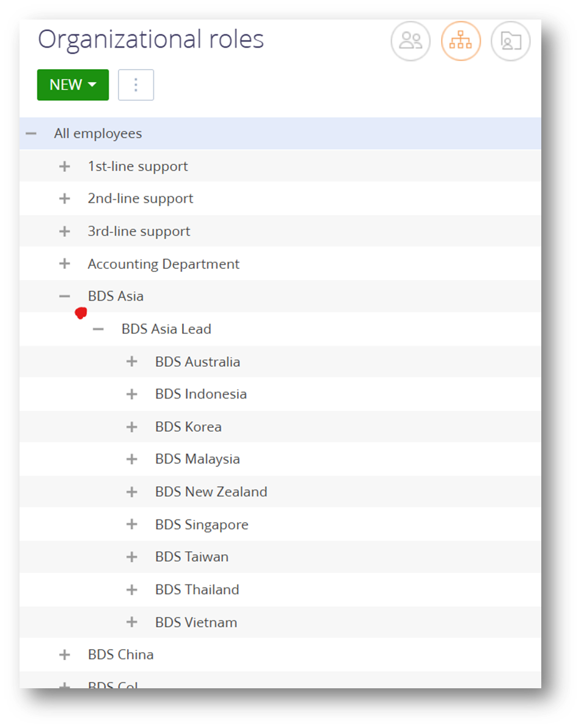Expand the 2nd-line support plus icon

[65, 199]
